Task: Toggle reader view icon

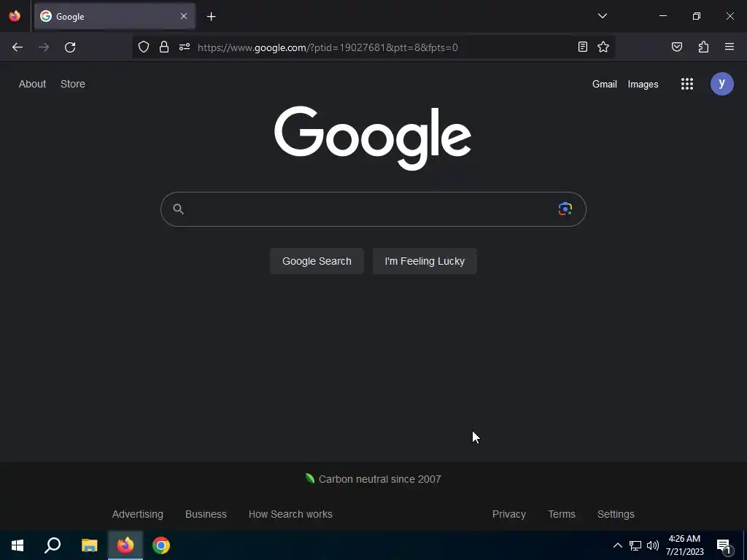Action: (x=583, y=47)
